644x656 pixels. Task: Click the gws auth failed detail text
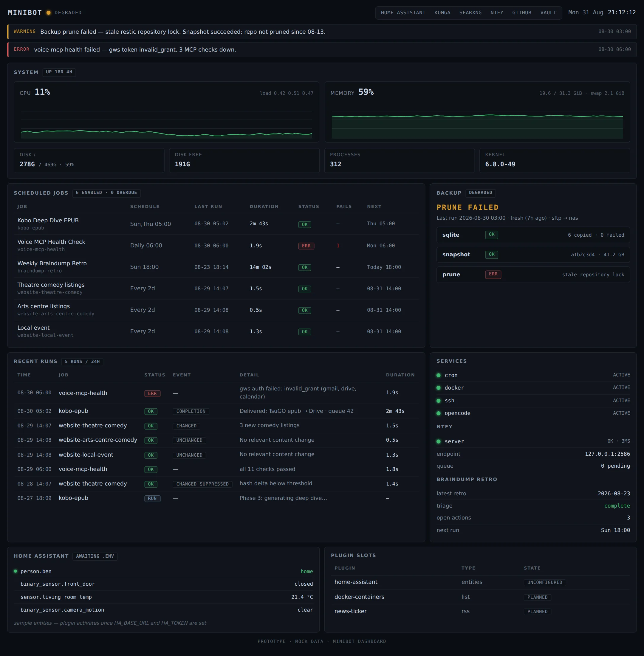pos(298,393)
